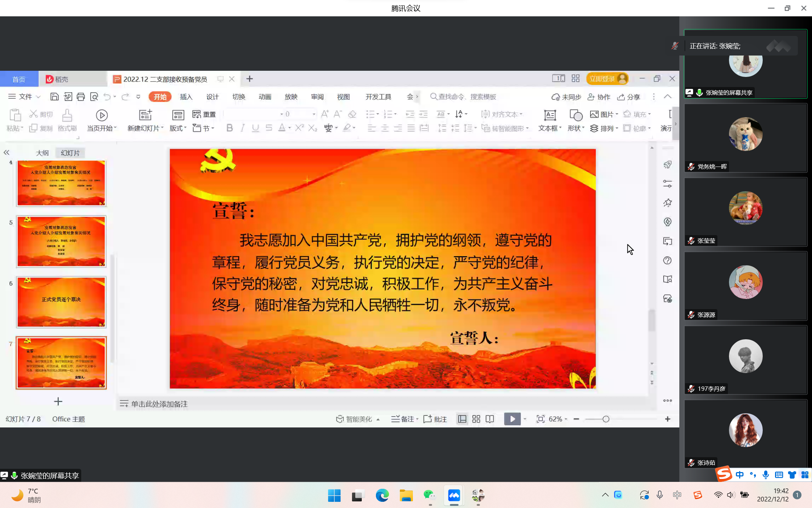Viewport: 812px width, 508px height.
Task: Click the Save icon in quick access toolbar
Action: (54, 97)
